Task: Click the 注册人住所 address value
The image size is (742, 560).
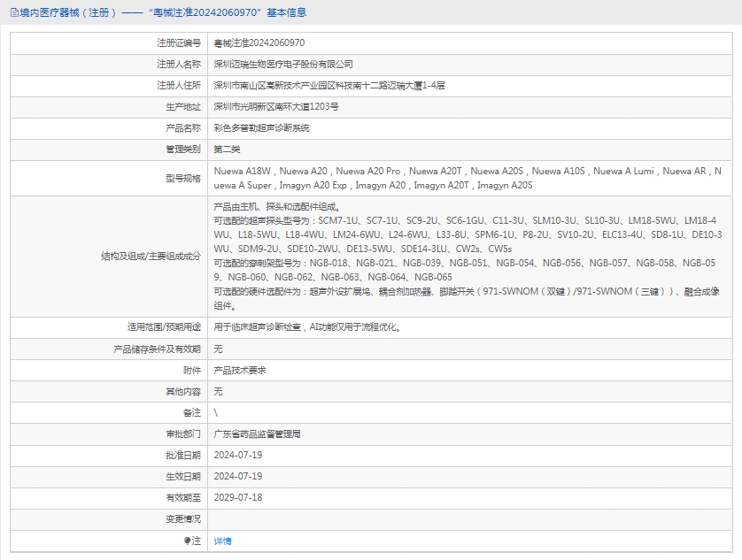Action: pos(328,86)
